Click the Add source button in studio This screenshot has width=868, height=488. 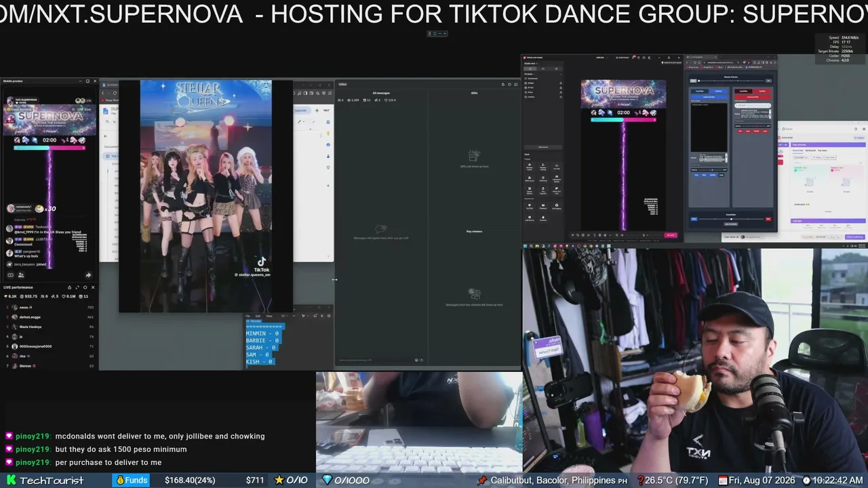coord(543,147)
